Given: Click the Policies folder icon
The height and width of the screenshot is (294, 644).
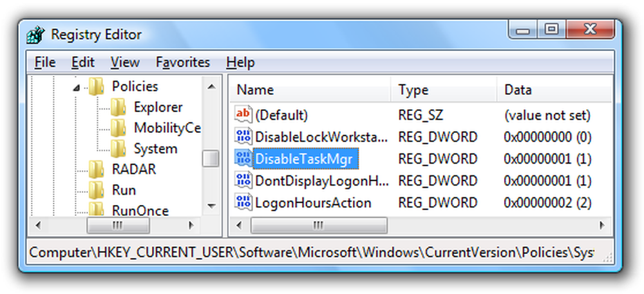Looking at the screenshot, I should (x=97, y=86).
